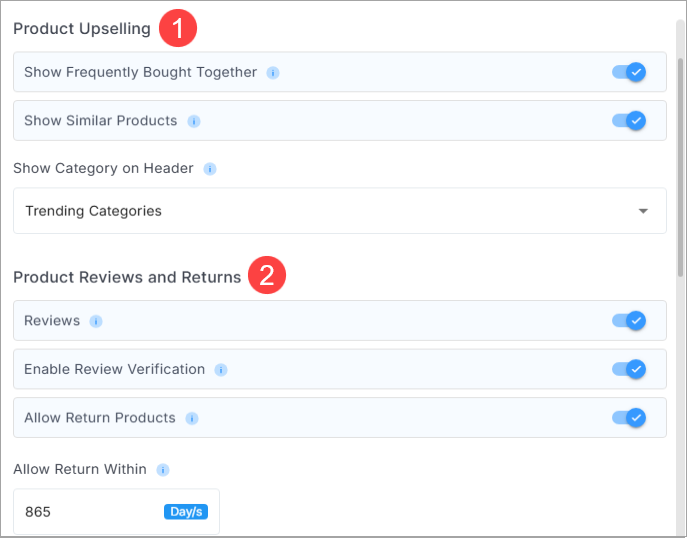Image resolution: width=687 pixels, height=538 pixels.
Task: Click info icon next to Reviews
Action: pos(96,322)
